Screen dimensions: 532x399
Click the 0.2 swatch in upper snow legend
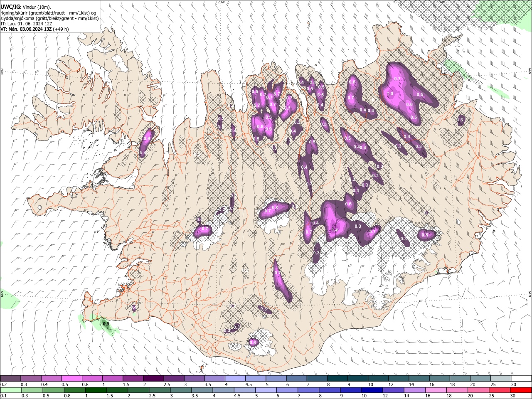pyautogui.click(x=10, y=378)
